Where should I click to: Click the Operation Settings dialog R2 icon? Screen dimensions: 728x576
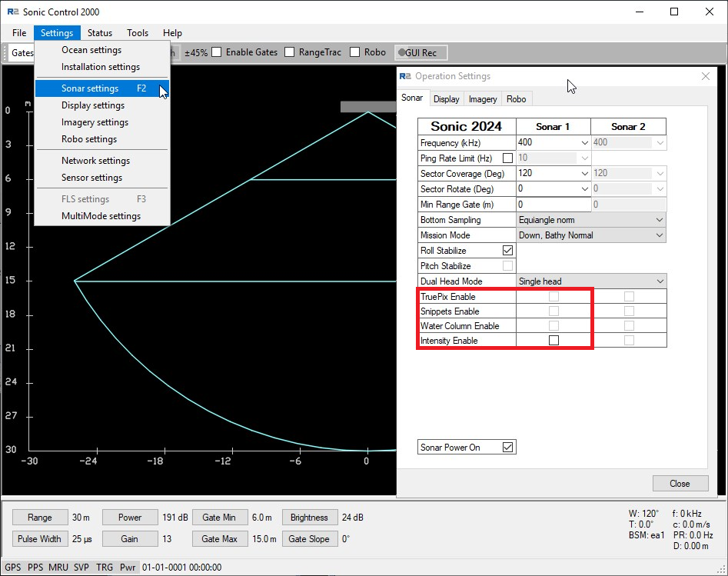coord(405,76)
